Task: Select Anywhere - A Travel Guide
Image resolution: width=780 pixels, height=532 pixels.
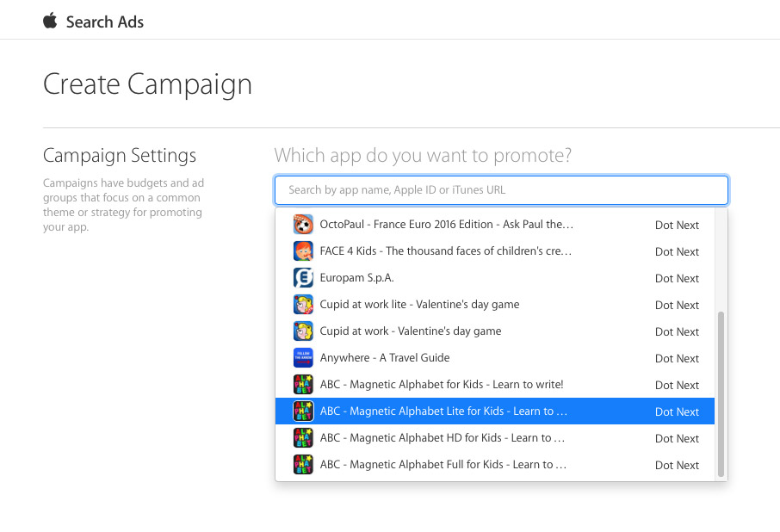Action: [x=385, y=358]
